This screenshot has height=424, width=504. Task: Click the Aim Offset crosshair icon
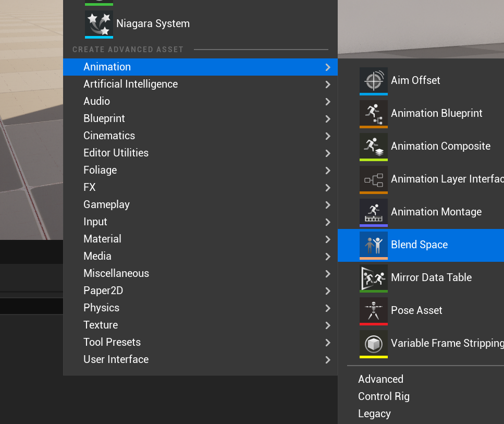point(374,81)
